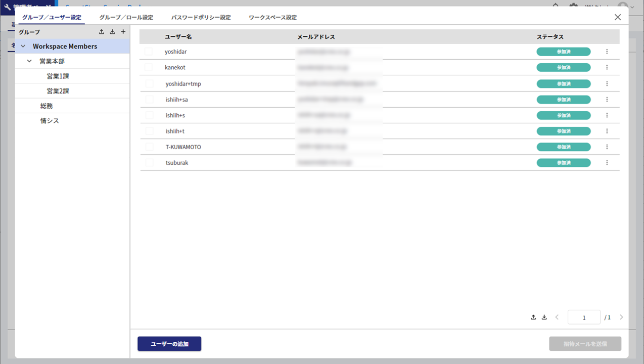Collapse the Workspace Members tree node
The height and width of the screenshot is (364, 644).
point(23,47)
